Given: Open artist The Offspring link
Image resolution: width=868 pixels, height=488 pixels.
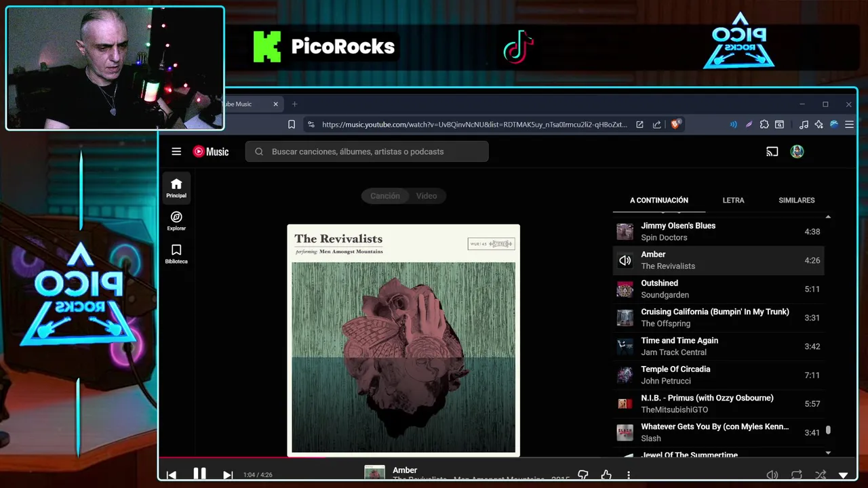Looking at the screenshot, I should [x=665, y=324].
